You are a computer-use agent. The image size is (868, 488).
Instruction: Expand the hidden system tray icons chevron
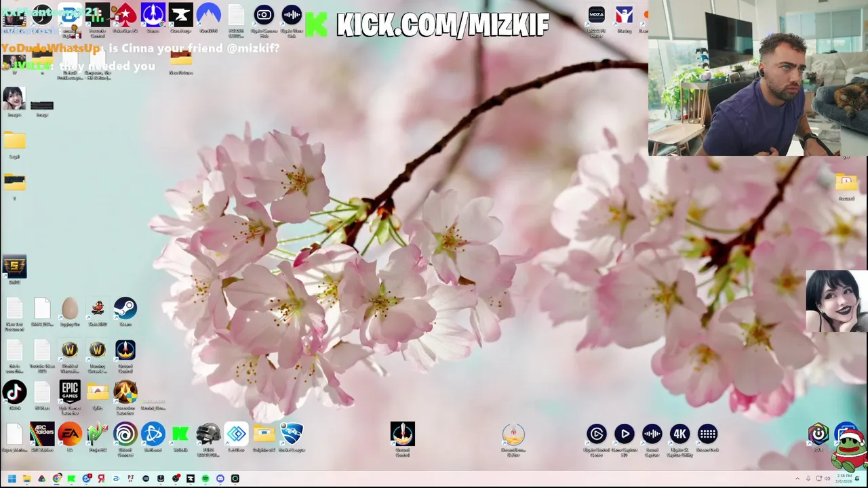coord(797,479)
